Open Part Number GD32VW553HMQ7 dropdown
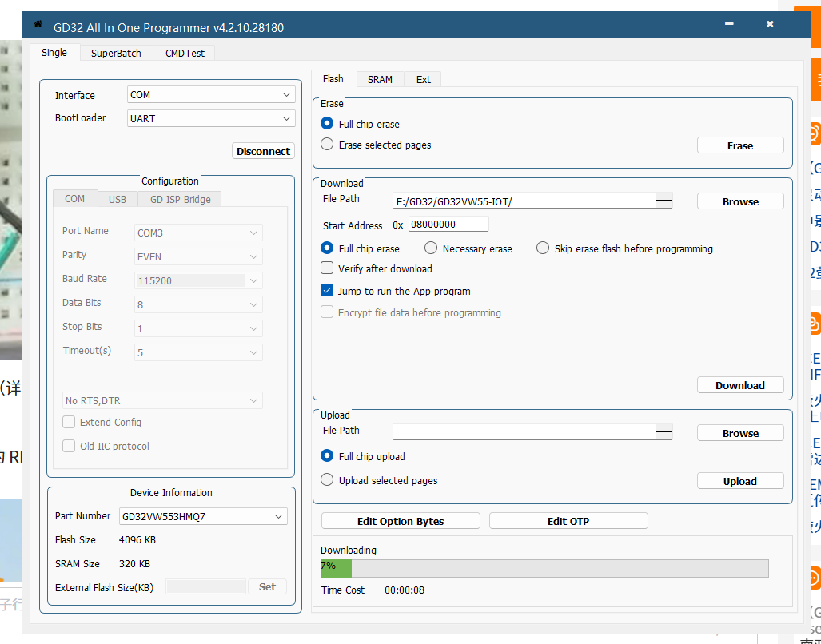 (203, 516)
